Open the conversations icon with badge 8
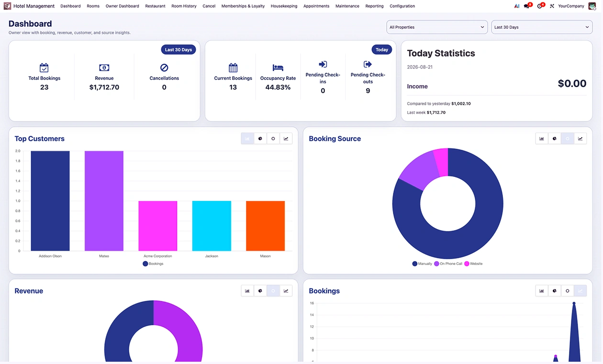This screenshot has width=603, height=364. [x=528, y=6]
